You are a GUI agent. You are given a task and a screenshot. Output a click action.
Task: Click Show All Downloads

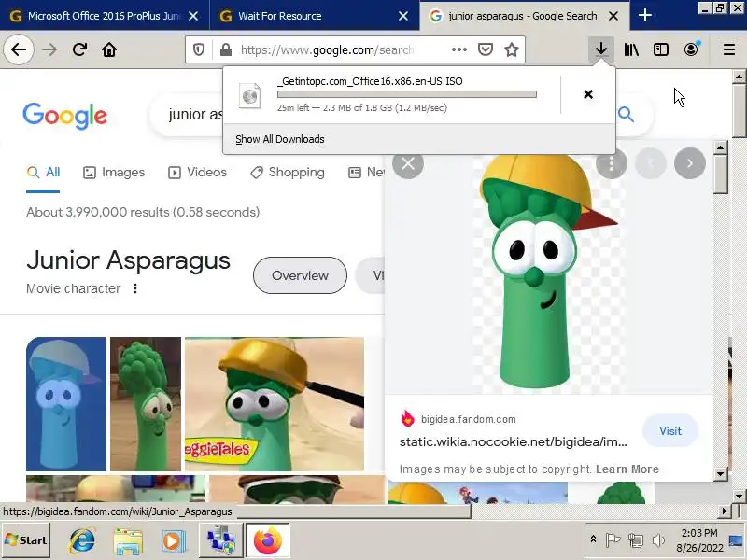click(279, 139)
